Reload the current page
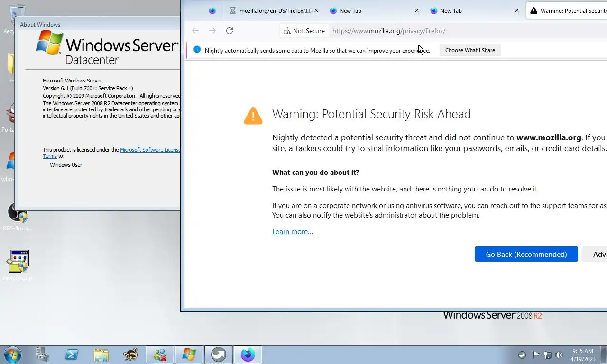607x364 pixels. point(230,31)
